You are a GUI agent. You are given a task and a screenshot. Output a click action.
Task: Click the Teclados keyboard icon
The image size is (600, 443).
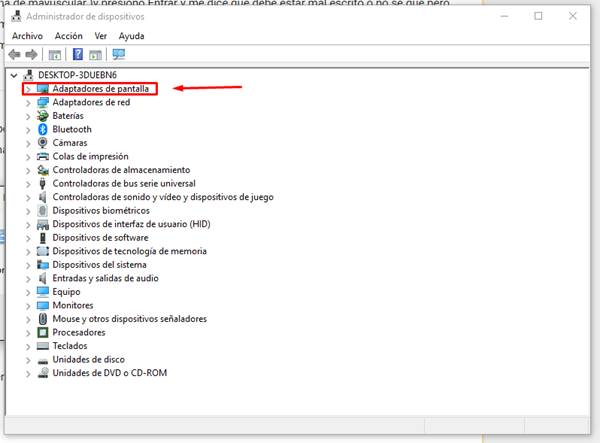43,346
